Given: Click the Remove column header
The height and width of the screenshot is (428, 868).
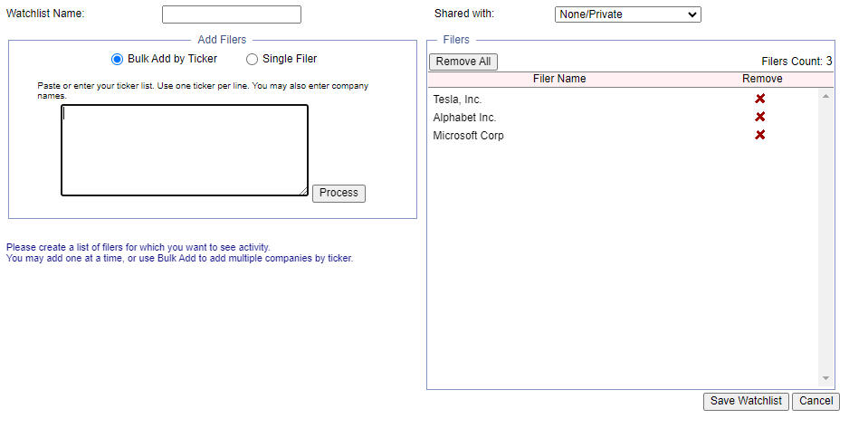Looking at the screenshot, I should [762, 79].
